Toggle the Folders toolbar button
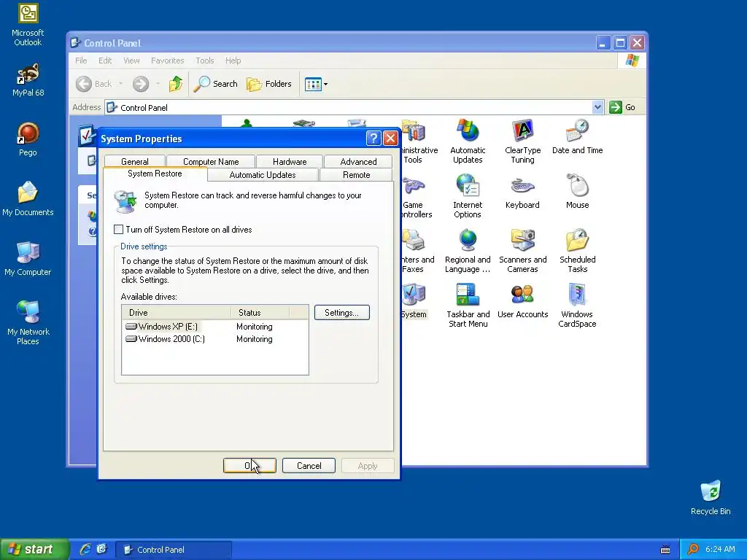 (x=269, y=84)
